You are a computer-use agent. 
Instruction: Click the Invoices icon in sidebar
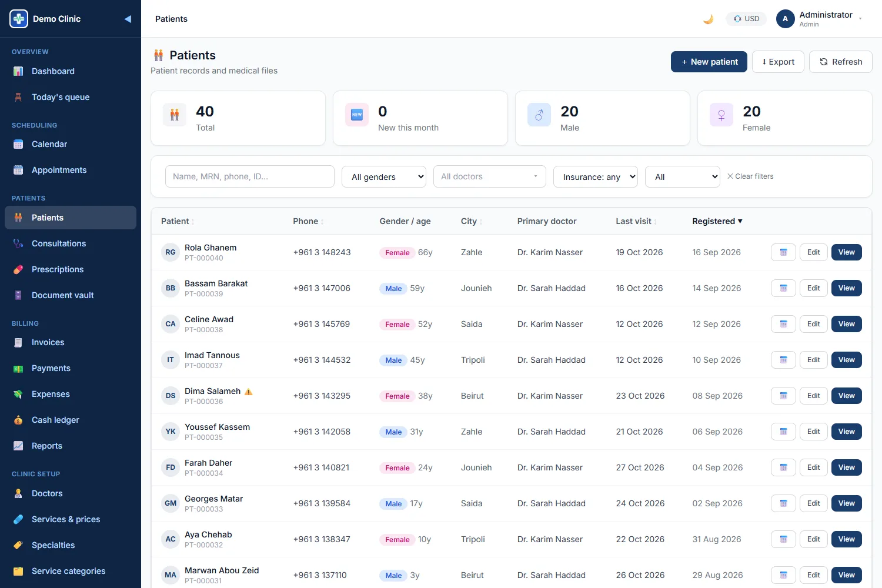[18, 342]
